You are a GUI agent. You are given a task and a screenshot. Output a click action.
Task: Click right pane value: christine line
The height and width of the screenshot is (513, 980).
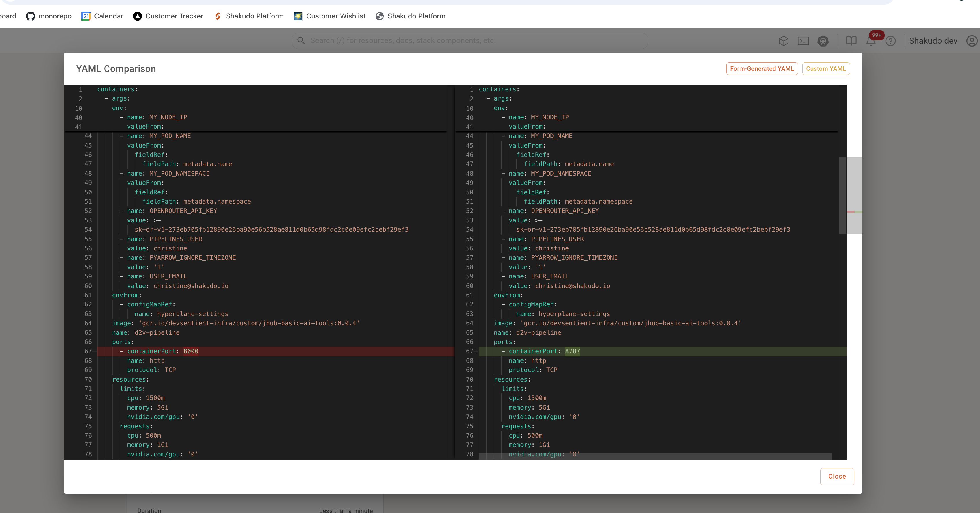click(539, 248)
